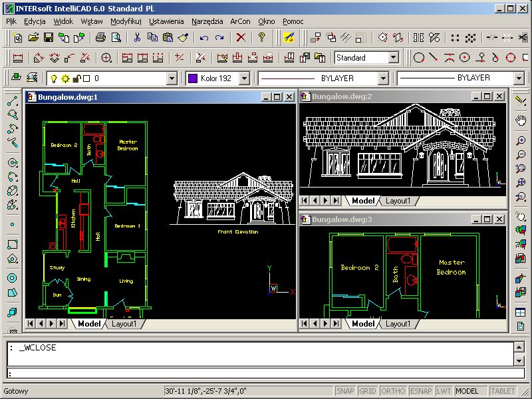
Task: Click the Print icon
Action: click(100, 37)
